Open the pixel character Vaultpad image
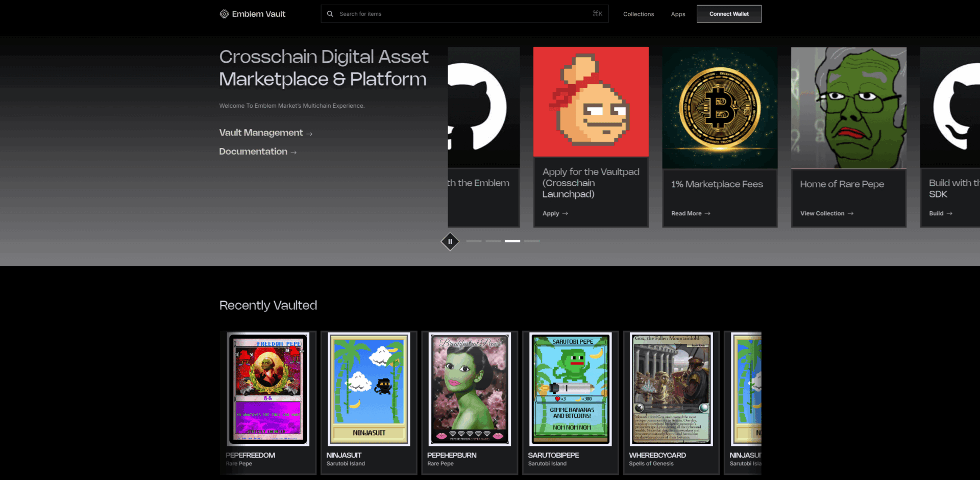Screen dimensions: 980x480 click(x=591, y=102)
